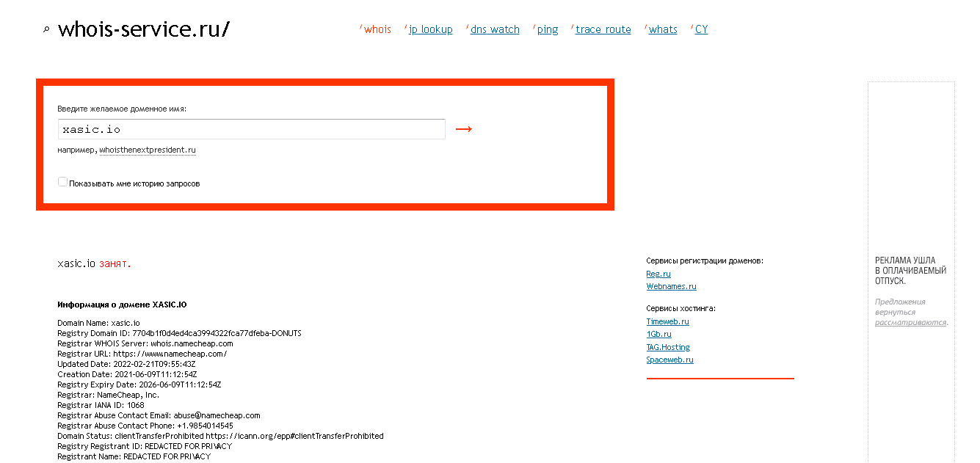Open the trace route tool
Screen dimensions: 980x463
point(603,30)
